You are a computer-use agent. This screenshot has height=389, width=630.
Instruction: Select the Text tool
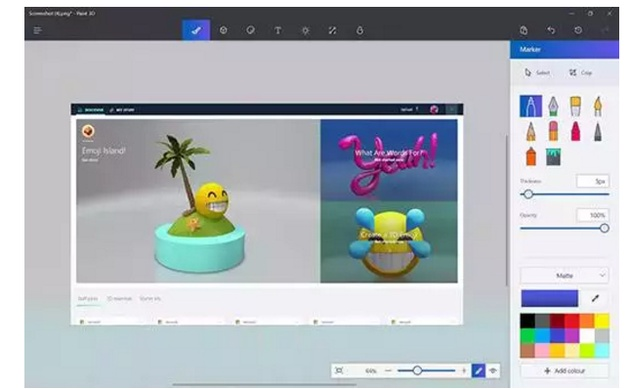(x=278, y=30)
